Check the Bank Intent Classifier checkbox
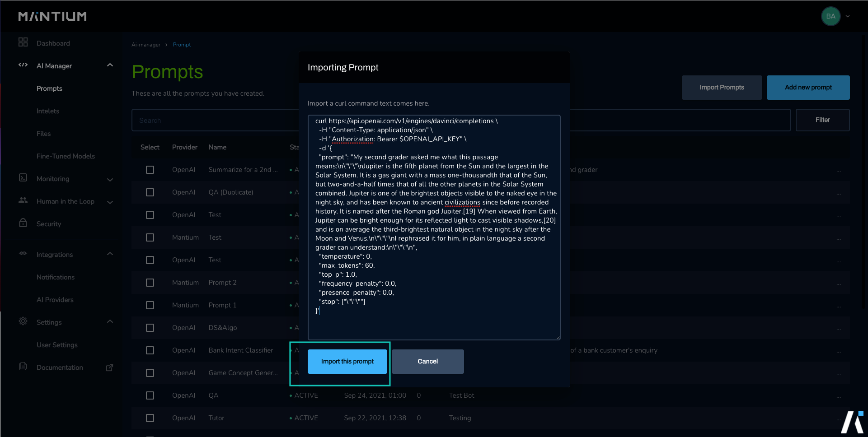The image size is (868, 437). (x=150, y=350)
